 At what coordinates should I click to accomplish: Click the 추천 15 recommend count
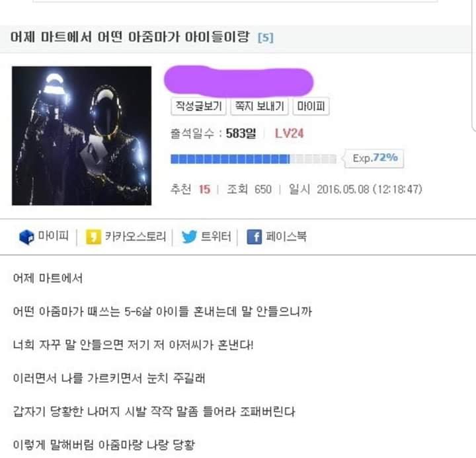190,190
